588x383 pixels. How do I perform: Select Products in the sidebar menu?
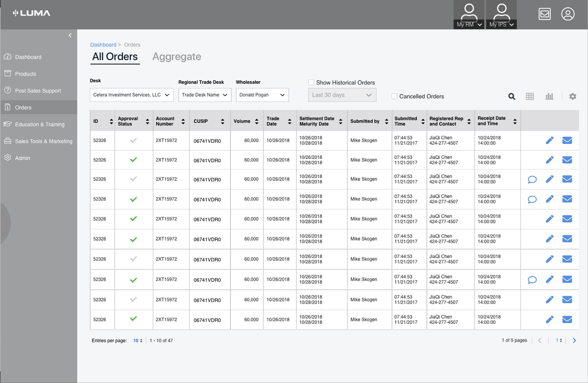pyautogui.click(x=25, y=74)
